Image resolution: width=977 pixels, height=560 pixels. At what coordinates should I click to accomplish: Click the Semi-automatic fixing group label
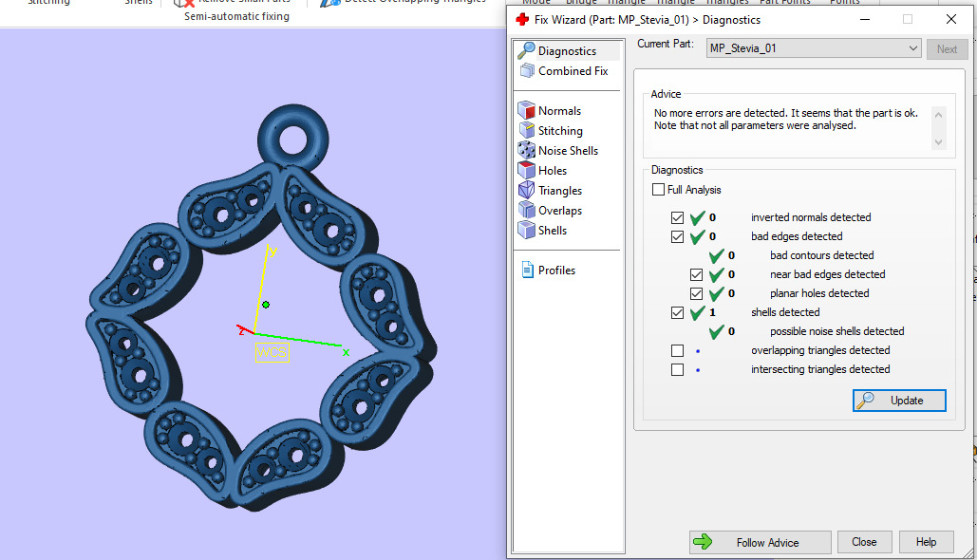pyautogui.click(x=236, y=16)
